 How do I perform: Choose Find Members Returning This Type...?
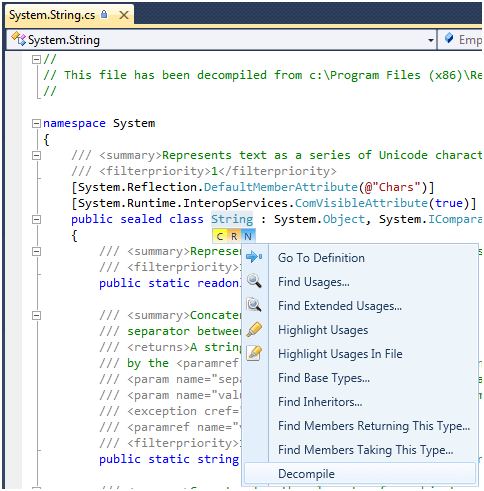(x=360, y=426)
